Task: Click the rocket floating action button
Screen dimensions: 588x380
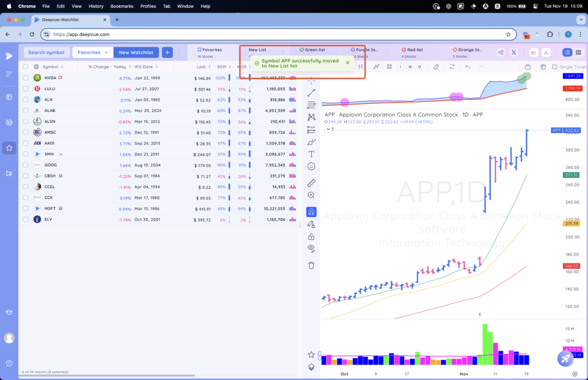Action: coord(565,359)
